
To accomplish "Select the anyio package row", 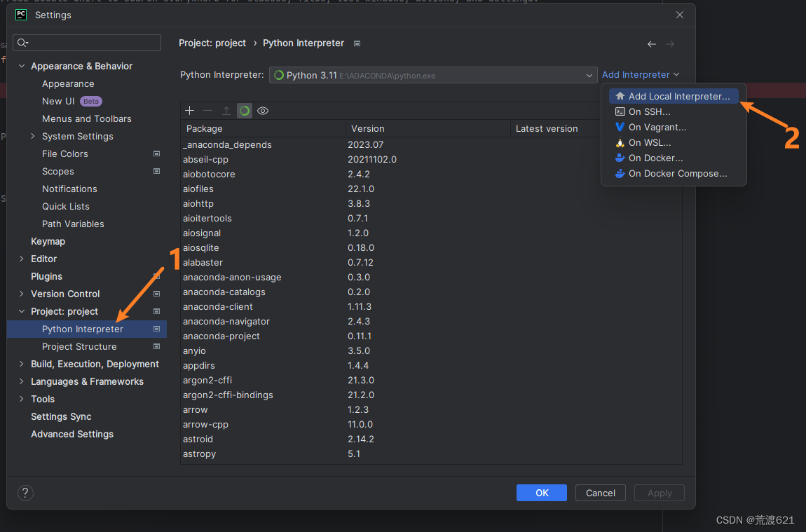I will click(431, 350).
